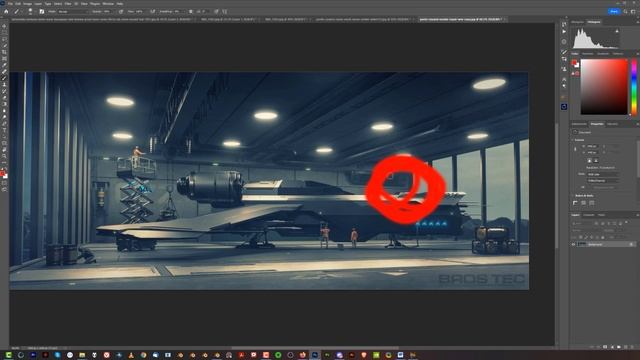Select the Rectangular Marquee tool
Screen dimensions: 640x360
[4, 33]
